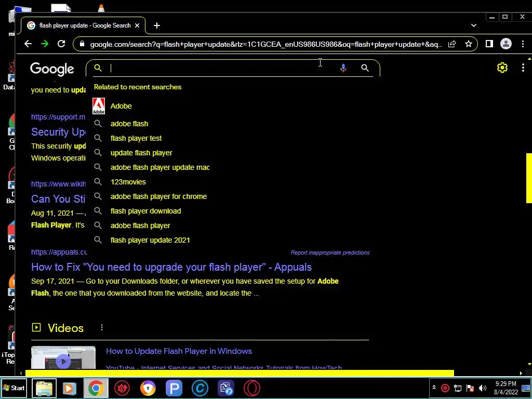Open Chrome side panel
This screenshot has height=399, width=532.
click(489, 44)
